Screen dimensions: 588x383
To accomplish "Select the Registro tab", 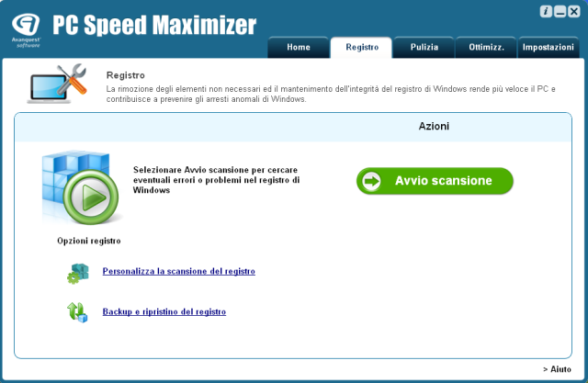I will tap(362, 47).
